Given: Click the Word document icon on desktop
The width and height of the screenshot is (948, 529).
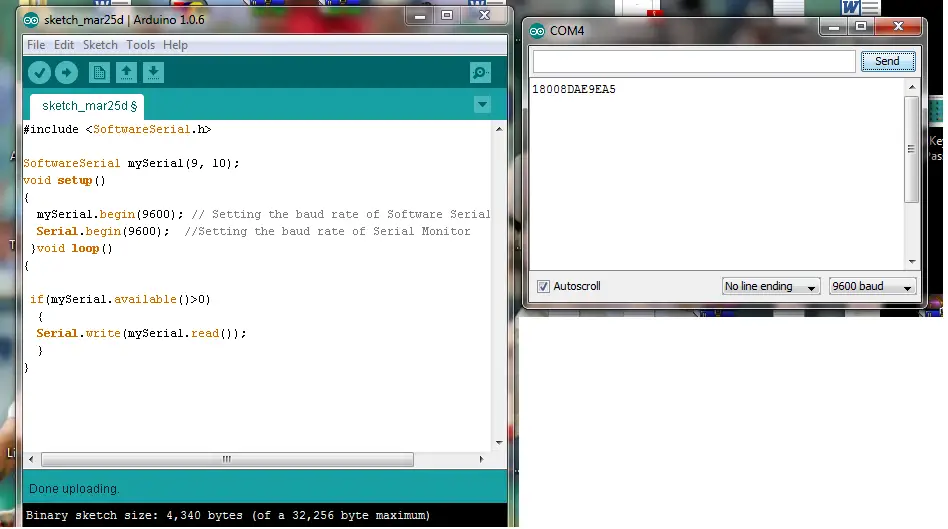Looking at the screenshot, I should [852, 8].
